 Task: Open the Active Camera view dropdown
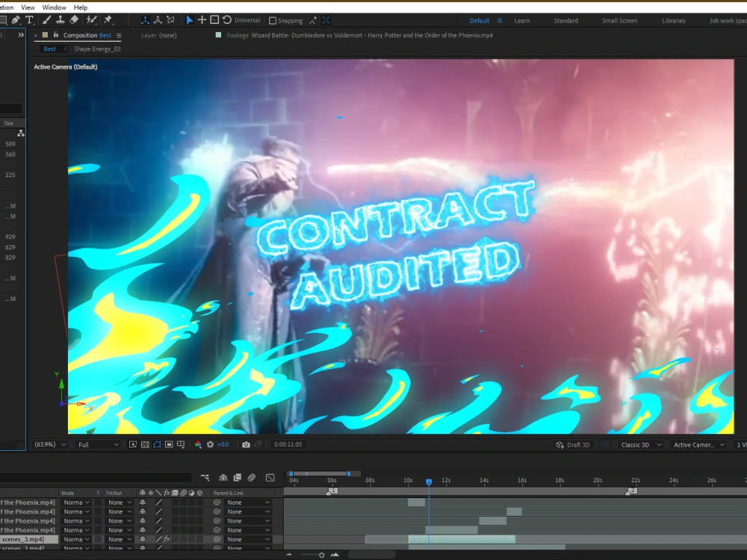click(x=699, y=445)
